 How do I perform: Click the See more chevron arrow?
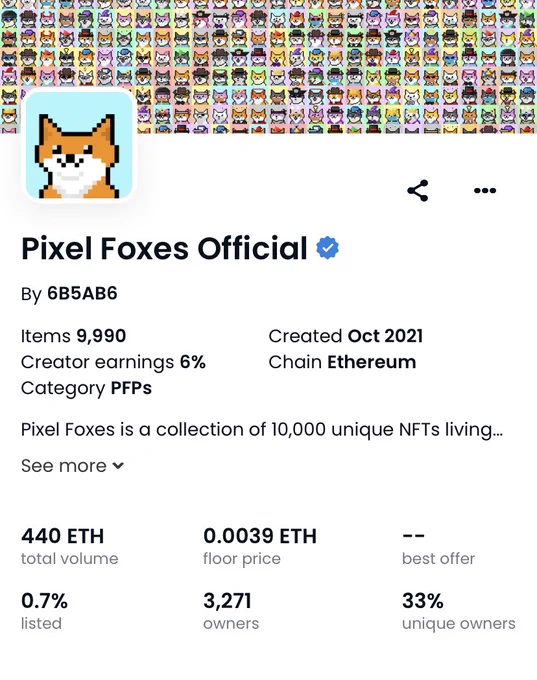tap(118, 466)
